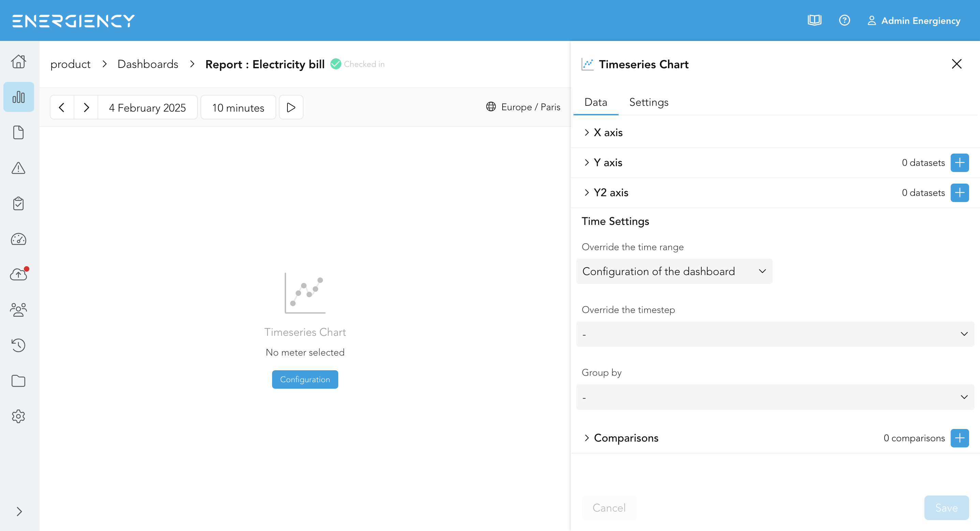The image size is (980, 531).
Task: Open the clipboard checklist sidebar icon
Action: [18, 203]
